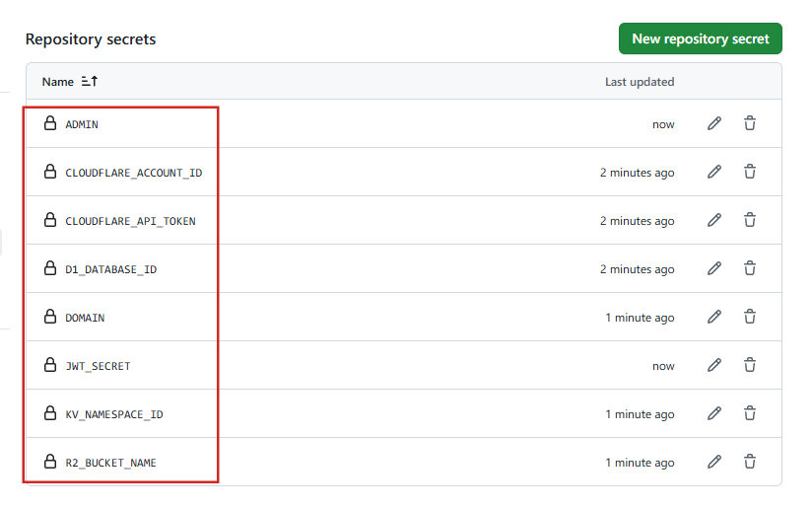This screenshot has width=812, height=508.
Task: Click the sort arrow icon beside Name
Action: click(x=90, y=82)
